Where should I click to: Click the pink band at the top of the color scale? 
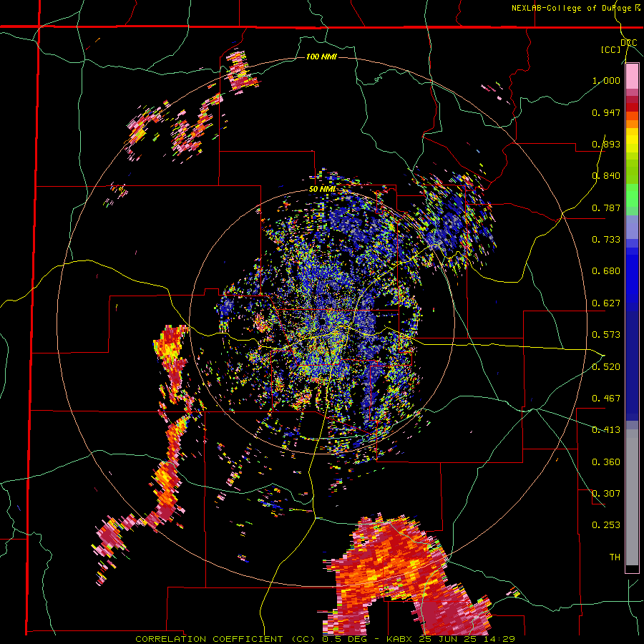pos(632,76)
